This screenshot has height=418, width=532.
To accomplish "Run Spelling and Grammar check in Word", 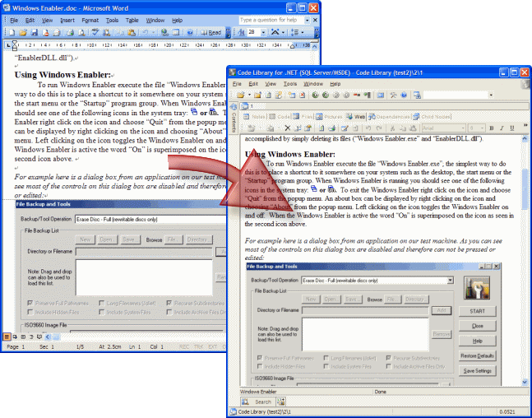I will pos(95,33).
